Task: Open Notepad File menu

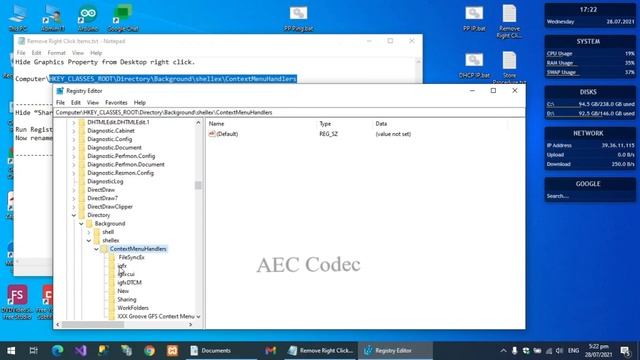Action: point(21,53)
